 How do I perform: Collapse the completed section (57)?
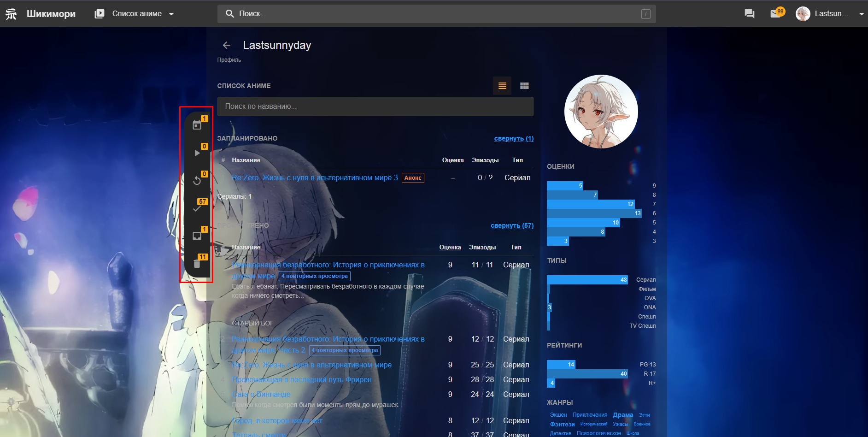[x=512, y=225]
